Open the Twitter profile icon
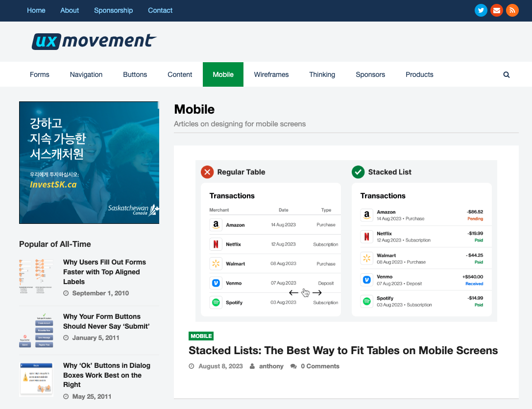The image size is (532, 409). pyautogui.click(x=481, y=10)
